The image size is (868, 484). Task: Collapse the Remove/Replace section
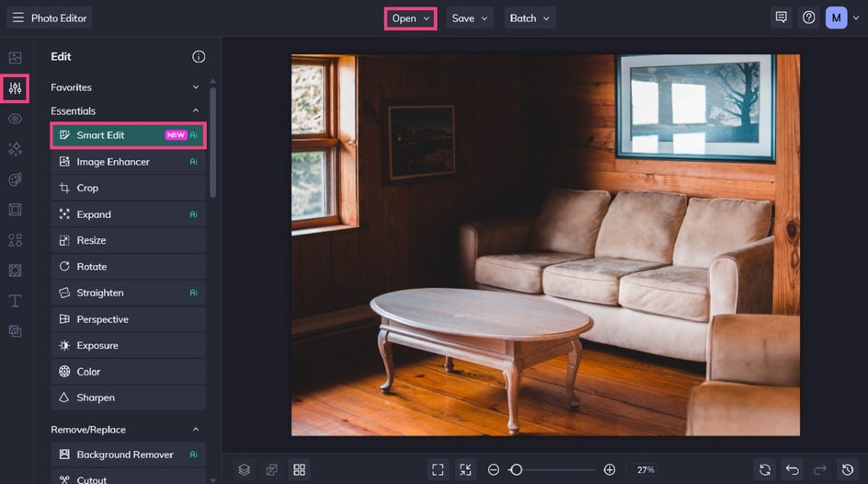(196, 429)
